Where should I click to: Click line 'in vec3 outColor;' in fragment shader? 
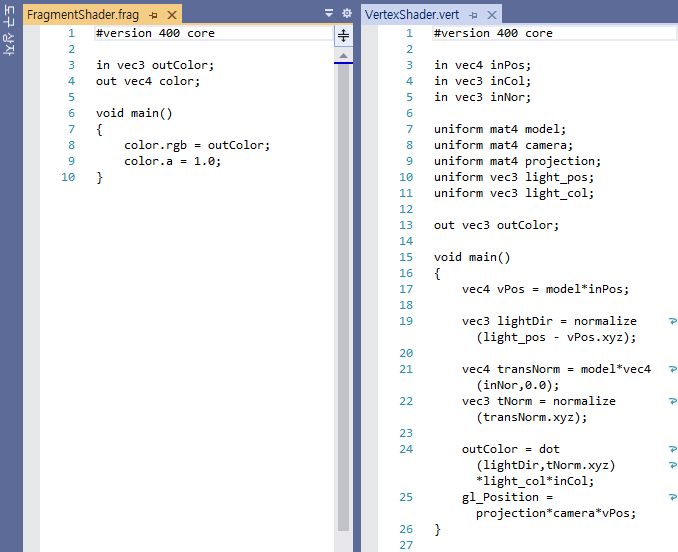pyautogui.click(x=155, y=65)
